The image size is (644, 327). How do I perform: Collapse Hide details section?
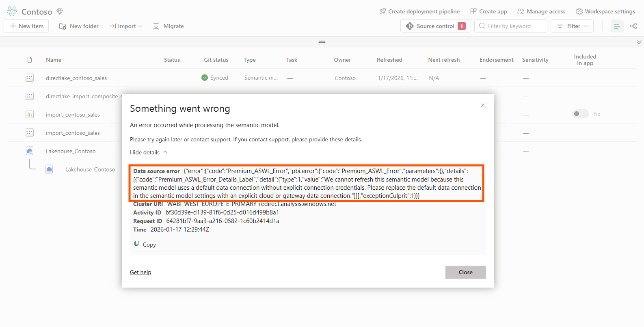point(149,152)
